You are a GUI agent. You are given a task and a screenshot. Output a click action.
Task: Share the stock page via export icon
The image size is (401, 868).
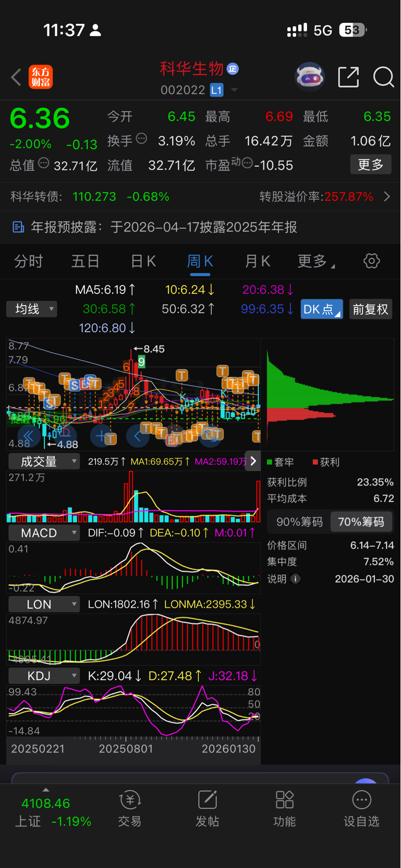tap(348, 77)
